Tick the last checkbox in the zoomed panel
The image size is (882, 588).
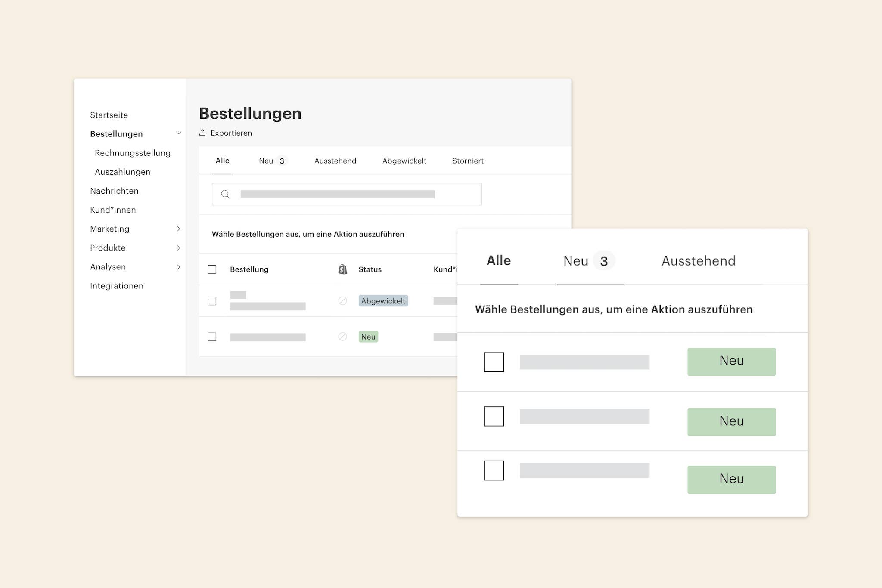(494, 470)
